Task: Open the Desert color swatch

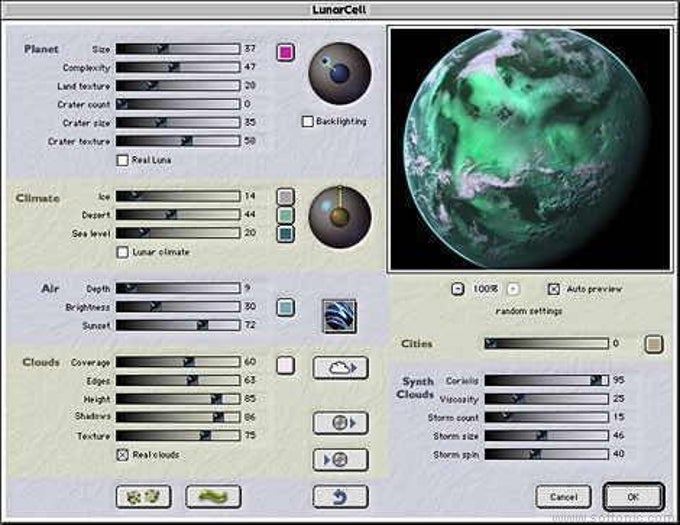Action: 285,215
